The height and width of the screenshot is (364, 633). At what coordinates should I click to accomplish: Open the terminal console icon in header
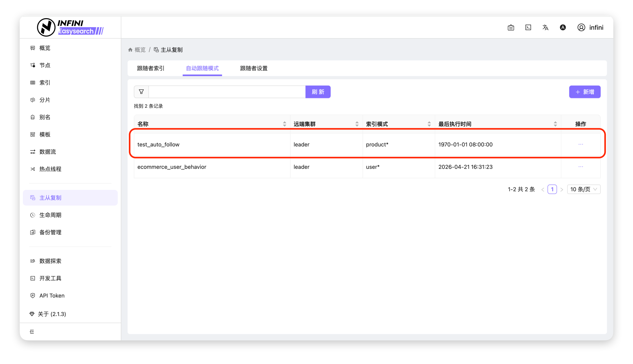click(x=528, y=28)
